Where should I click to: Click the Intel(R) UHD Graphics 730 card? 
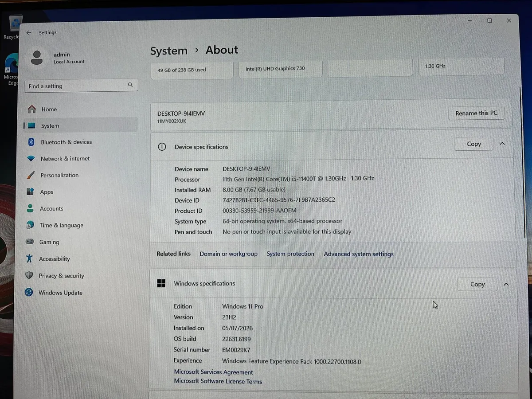click(x=281, y=70)
